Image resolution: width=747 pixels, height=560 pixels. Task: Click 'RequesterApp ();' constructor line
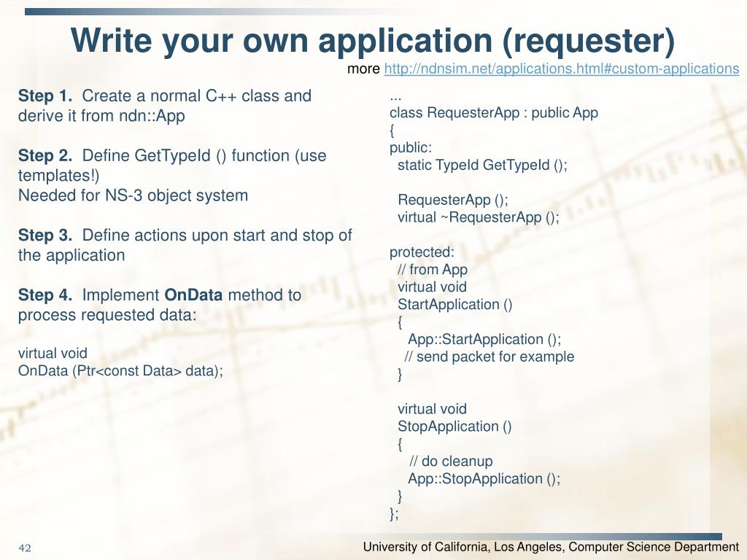453,200
